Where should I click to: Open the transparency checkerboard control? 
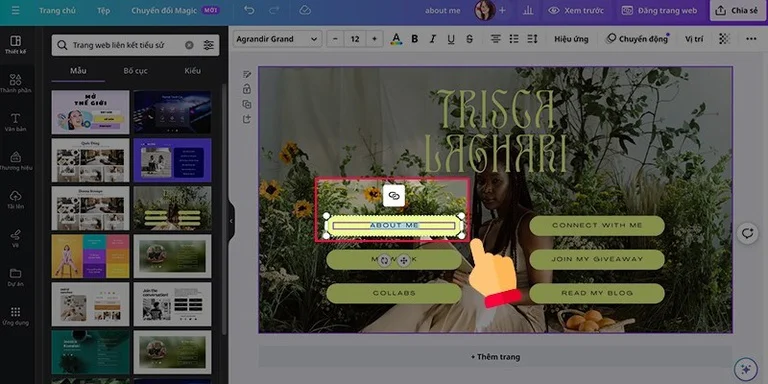[724, 39]
